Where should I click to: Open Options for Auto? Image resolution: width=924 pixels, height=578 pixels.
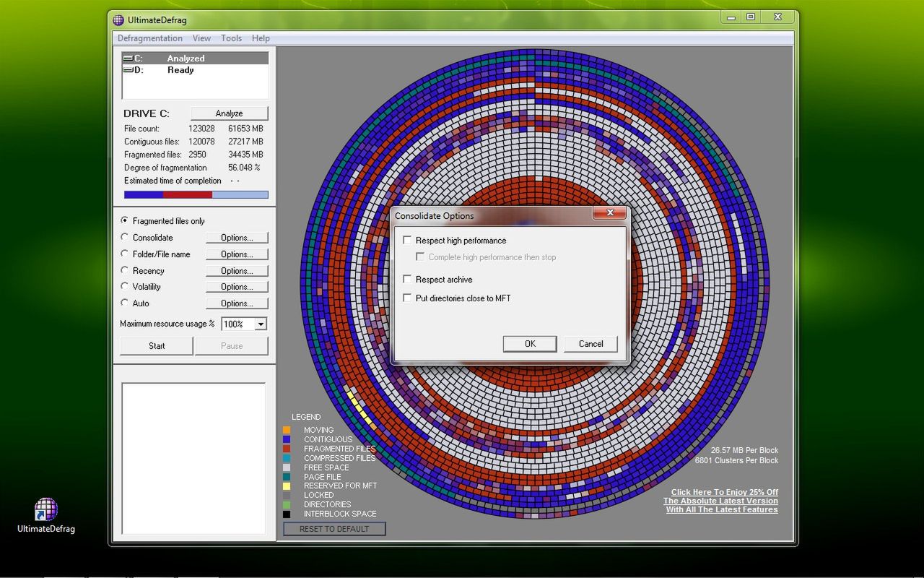(237, 303)
